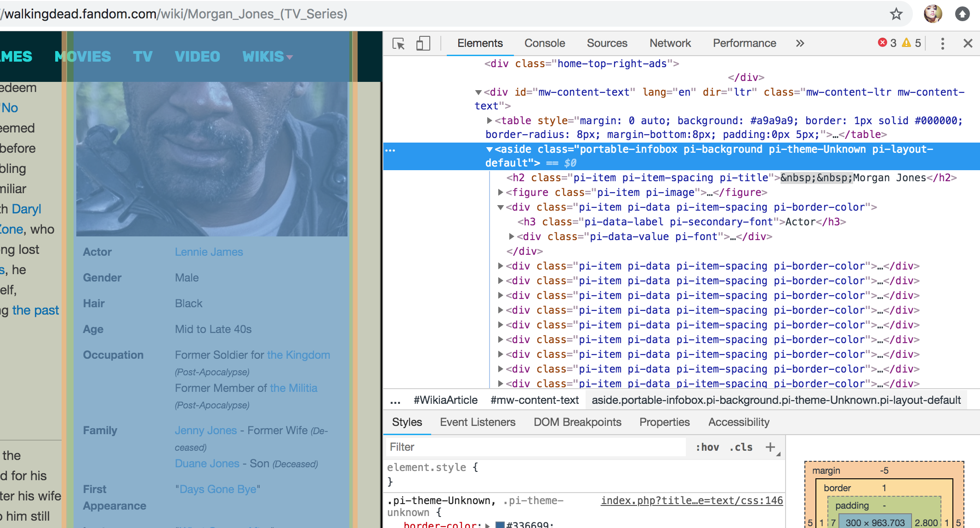This screenshot has width=980, height=528.
Task: Open the VIDEO nav item
Action: coord(198,57)
